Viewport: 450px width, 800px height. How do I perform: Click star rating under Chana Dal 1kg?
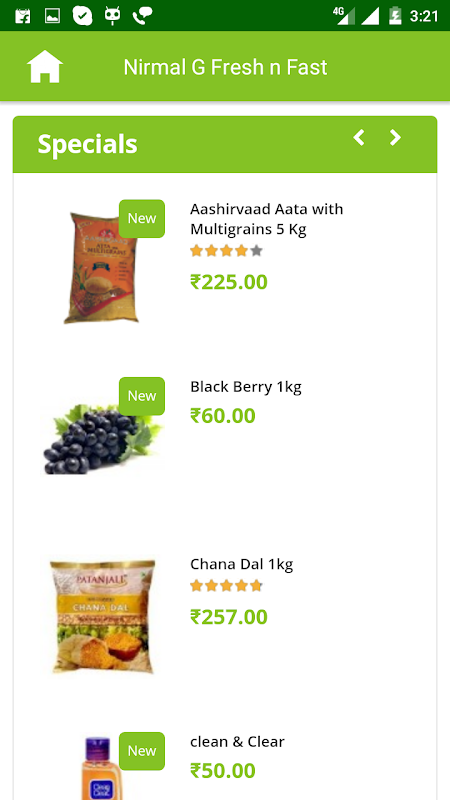click(226, 586)
